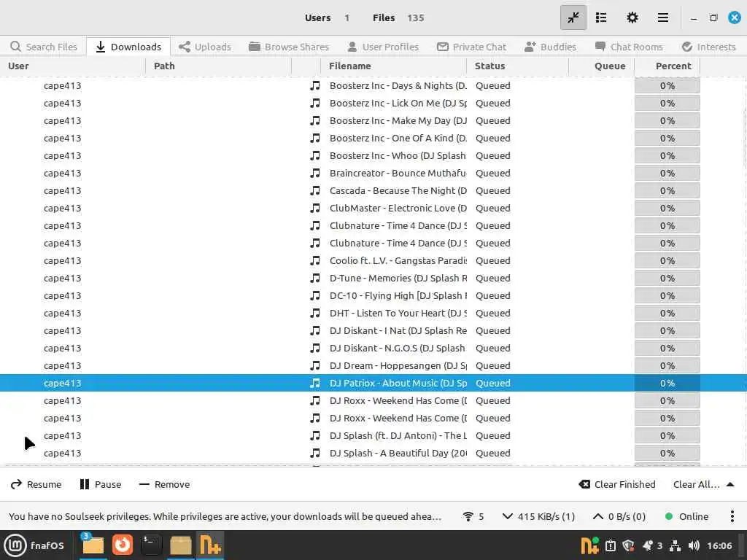Open file manager folder icon in taskbar
747x560 pixels.
click(x=92, y=545)
